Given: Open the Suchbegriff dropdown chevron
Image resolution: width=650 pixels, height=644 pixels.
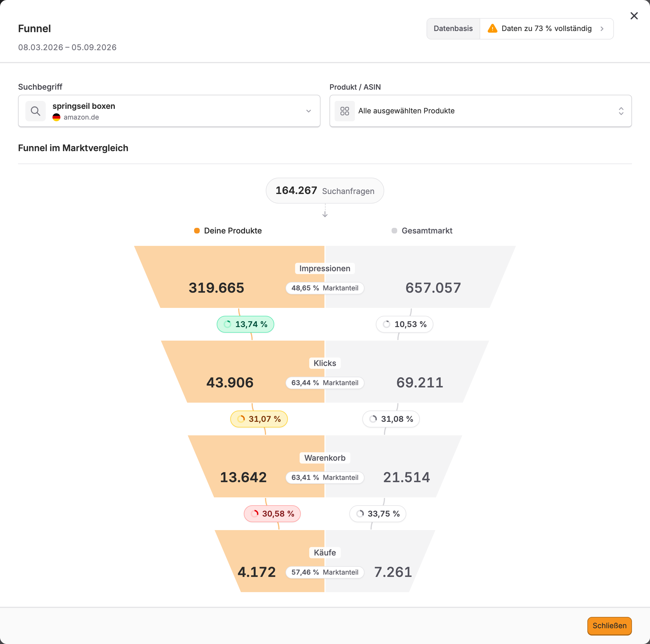Looking at the screenshot, I should [309, 111].
